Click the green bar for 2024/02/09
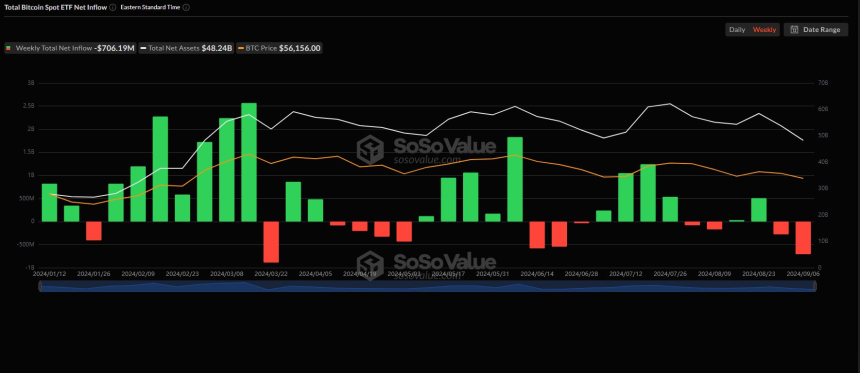This screenshot has width=860, height=373. pos(138,194)
